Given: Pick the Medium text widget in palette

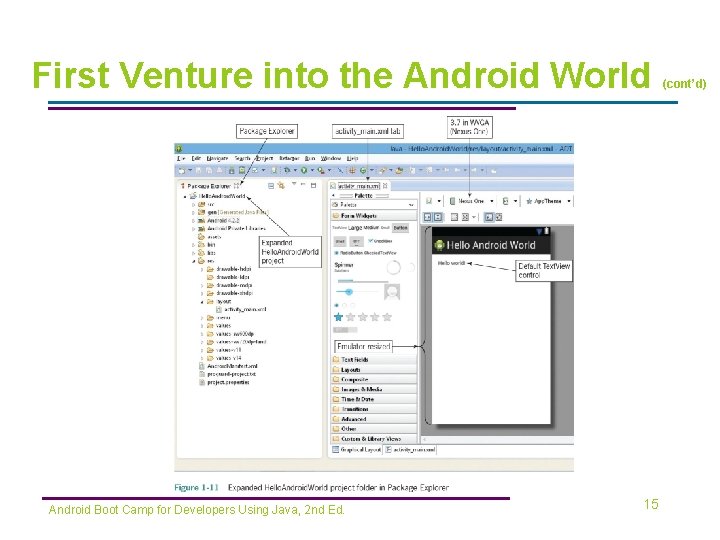Looking at the screenshot, I should pyautogui.click(x=371, y=228).
